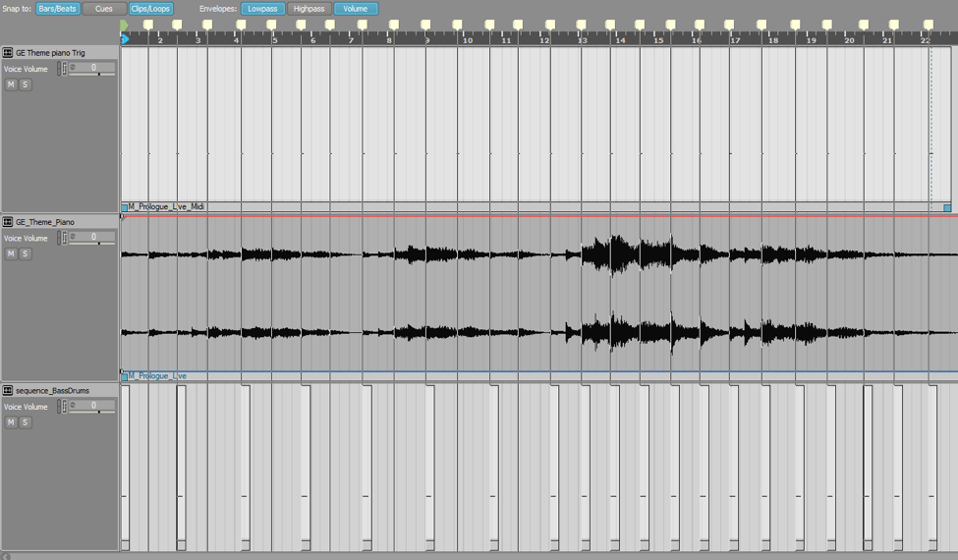Select the yellow cue above bar 13
The image size is (958, 560).
click(x=581, y=25)
